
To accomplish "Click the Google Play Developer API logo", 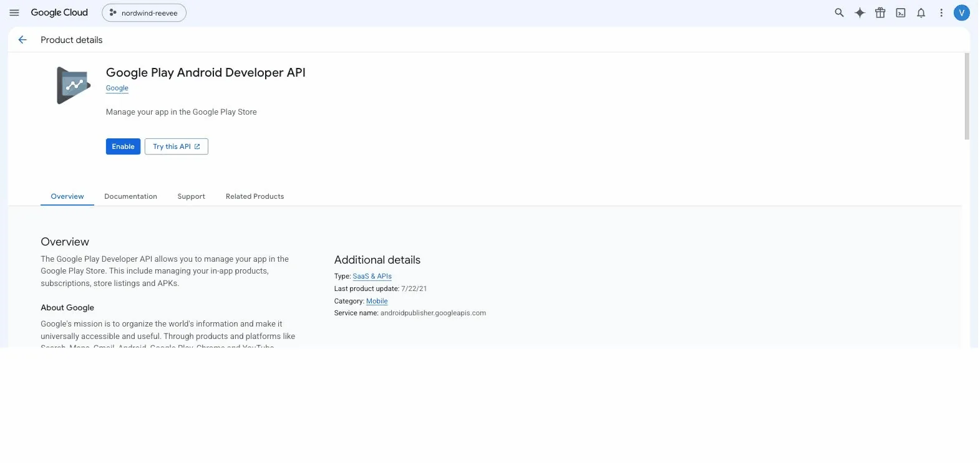I will 74,85.
